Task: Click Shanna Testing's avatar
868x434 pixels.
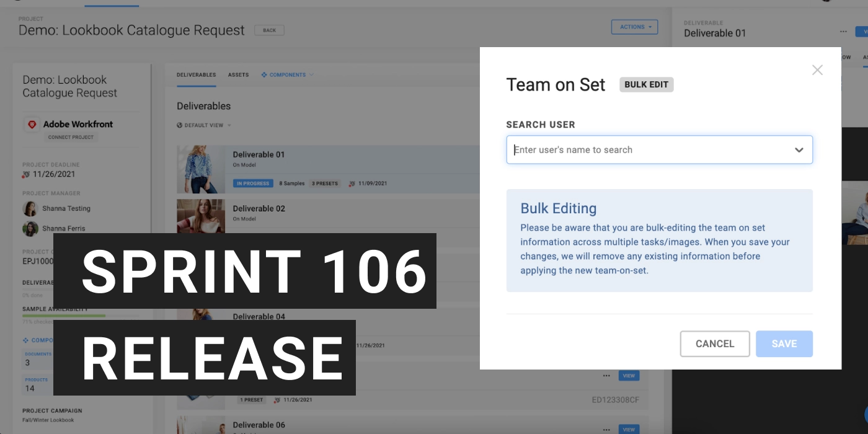Action: (30, 209)
